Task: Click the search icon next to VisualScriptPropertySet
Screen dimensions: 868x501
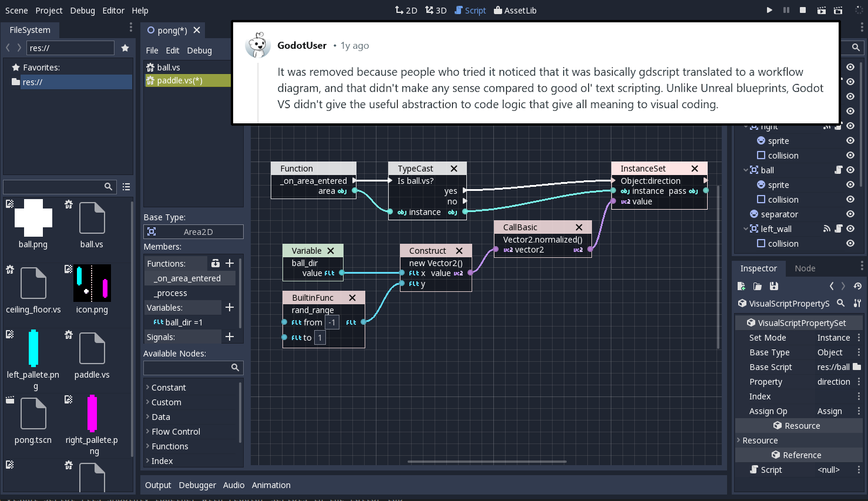Action: coord(841,304)
